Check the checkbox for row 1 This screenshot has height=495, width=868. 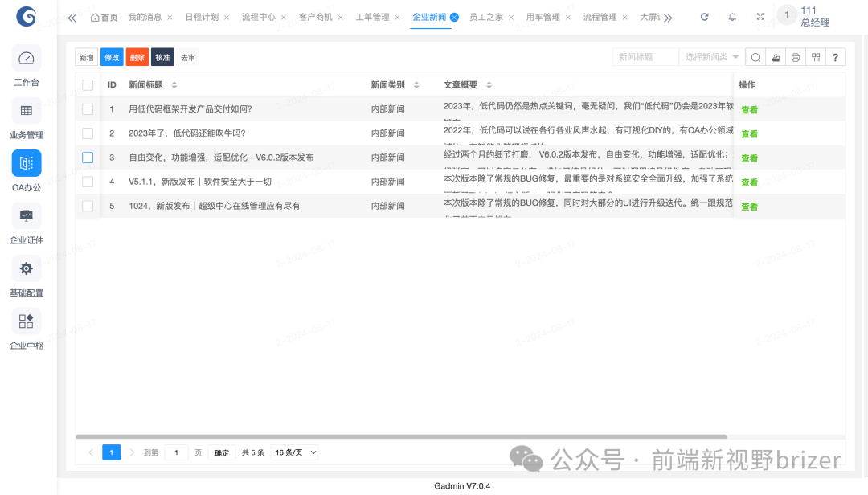point(88,108)
